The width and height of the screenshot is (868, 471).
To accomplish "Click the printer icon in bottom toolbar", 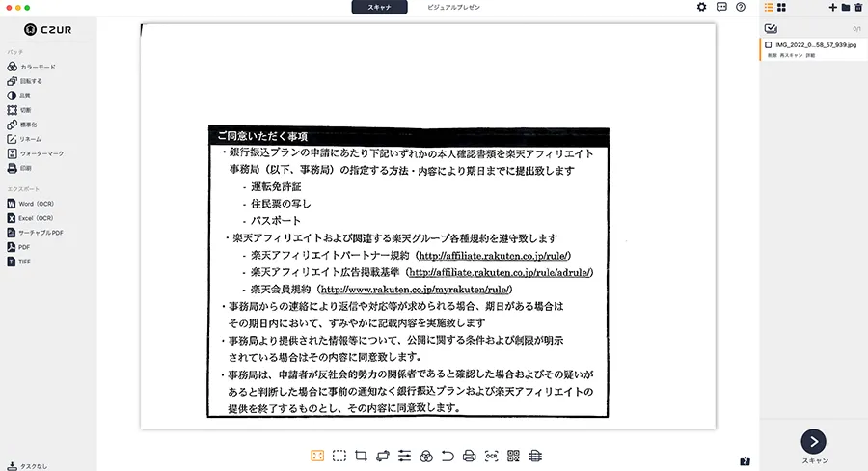I will pos(470,456).
